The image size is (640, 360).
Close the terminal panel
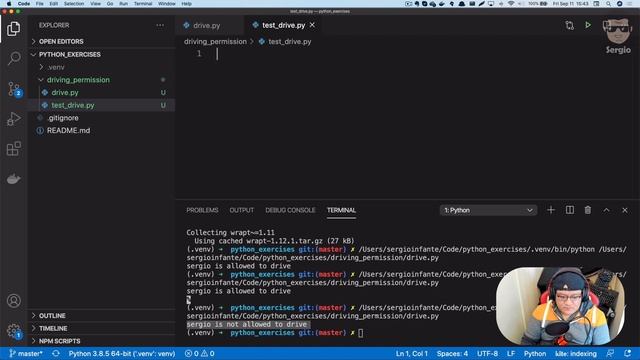[x=624, y=210]
